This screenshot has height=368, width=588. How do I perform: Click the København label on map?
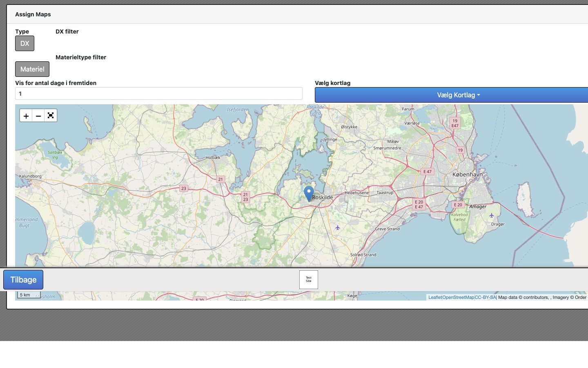point(468,174)
